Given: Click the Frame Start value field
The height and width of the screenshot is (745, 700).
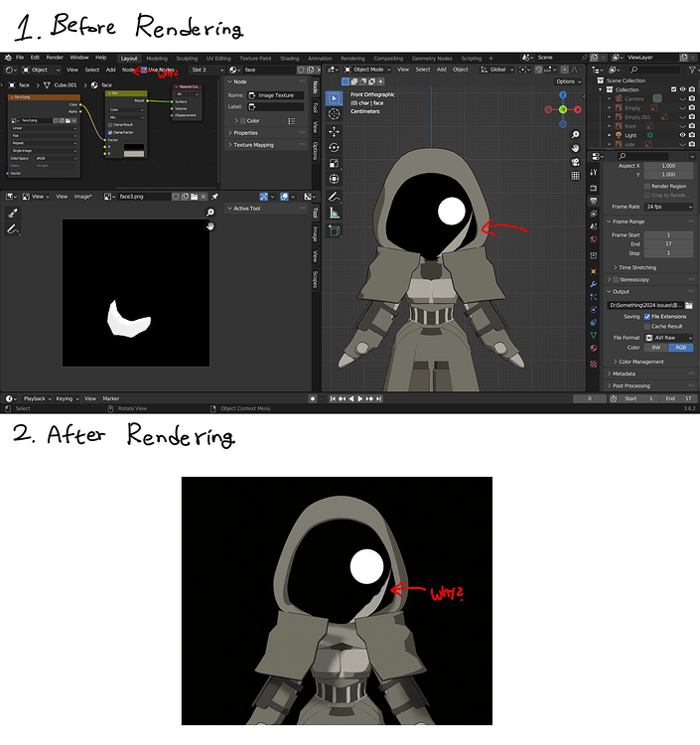Looking at the screenshot, I should (668, 235).
